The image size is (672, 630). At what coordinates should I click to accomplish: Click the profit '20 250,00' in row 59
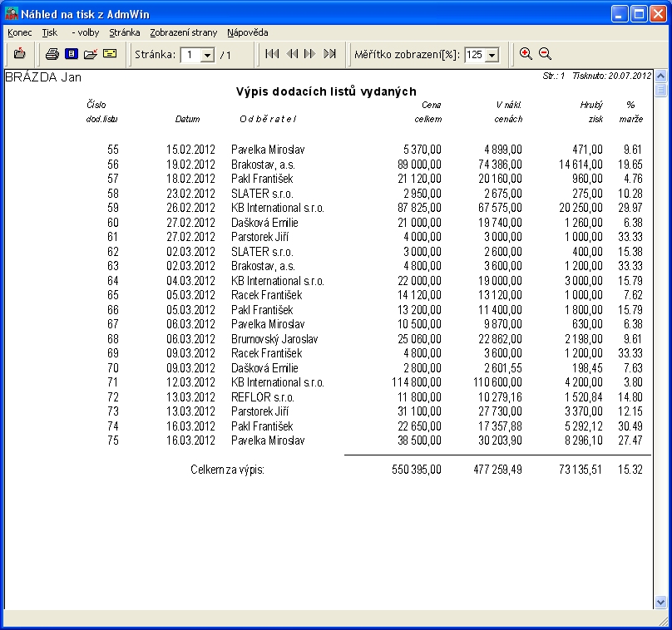(x=581, y=208)
